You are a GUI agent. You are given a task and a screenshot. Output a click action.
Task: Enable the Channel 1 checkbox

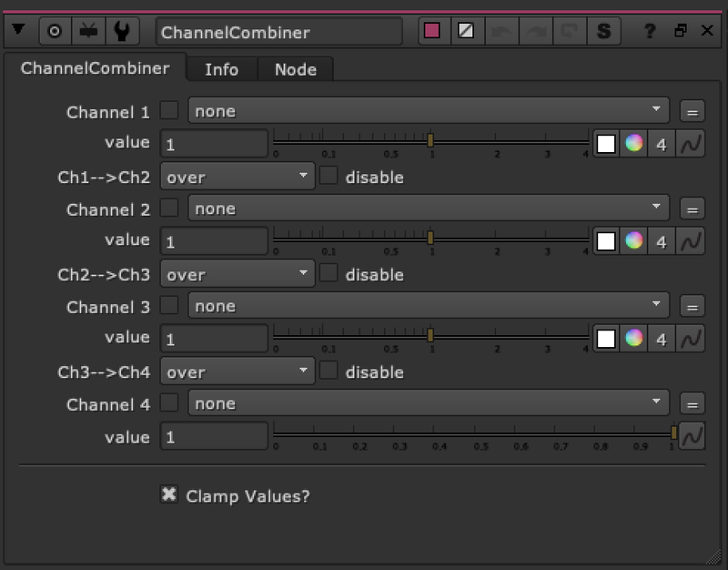(x=169, y=111)
